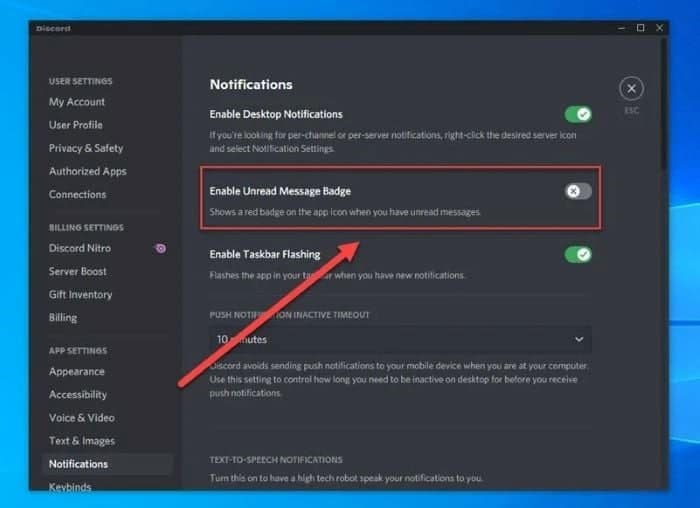700x508 pixels.
Task: Open Gift Inventory page
Action: coord(81,295)
